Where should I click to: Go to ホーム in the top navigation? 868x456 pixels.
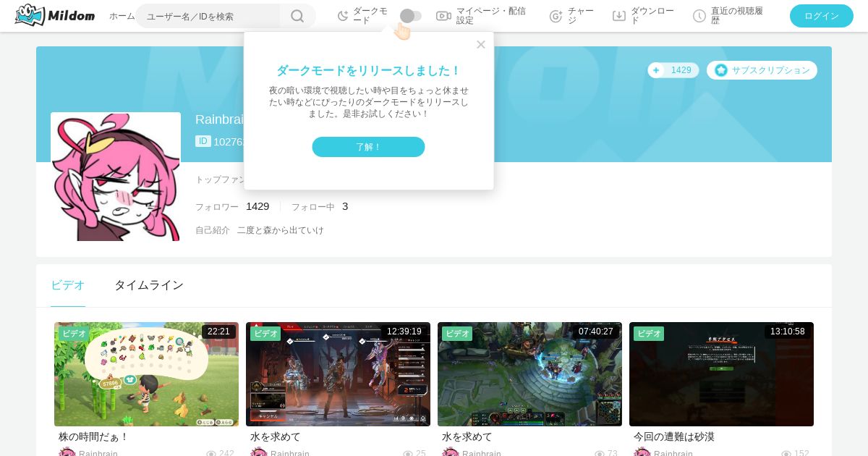click(122, 16)
